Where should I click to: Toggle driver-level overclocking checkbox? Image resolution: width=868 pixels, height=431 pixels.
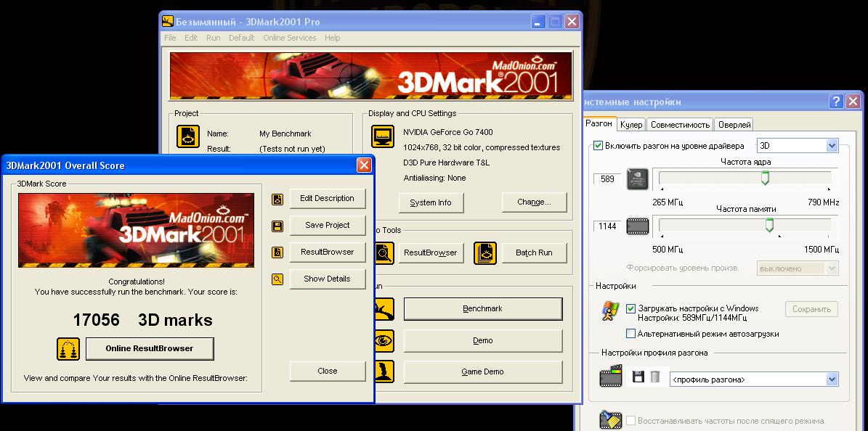coord(598,146)
